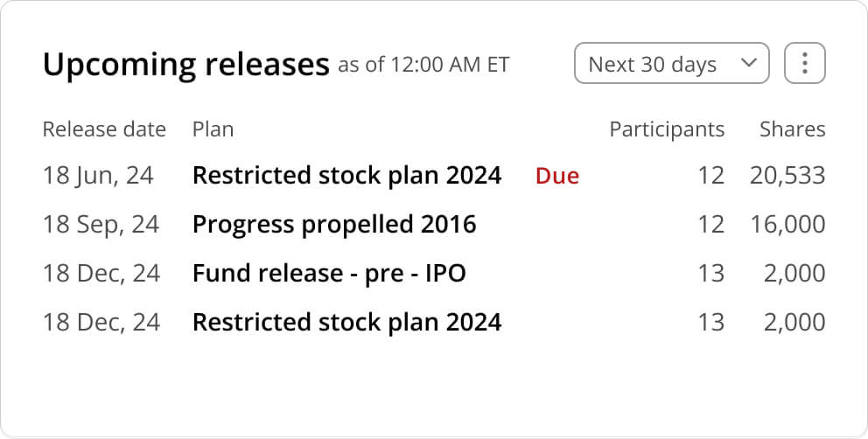
Task: Open Restricted stock plan 2024 in last row
Action: (346, 323)
